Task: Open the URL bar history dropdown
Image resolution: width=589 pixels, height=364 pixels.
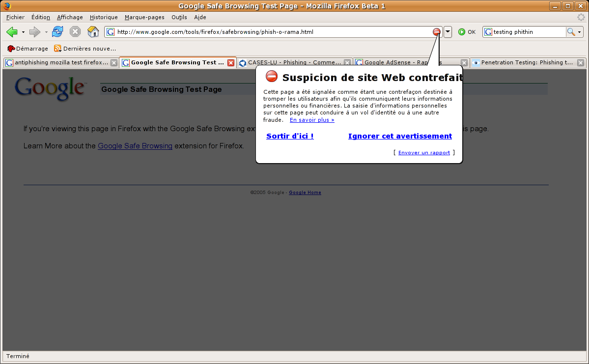Action: (x=448, y=32)
